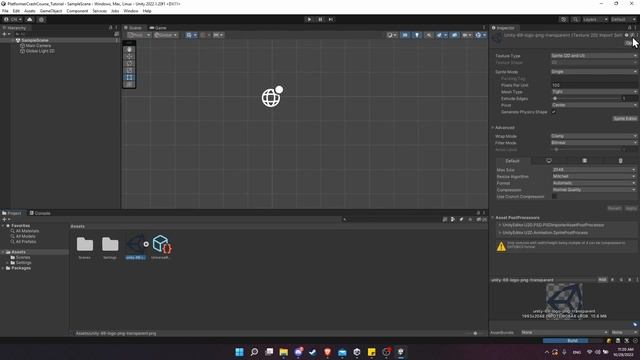Open the Component menu

(77, 11)
